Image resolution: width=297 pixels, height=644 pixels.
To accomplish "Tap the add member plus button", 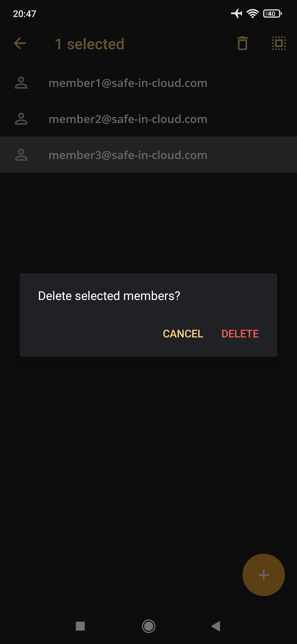I will point(263,575).
